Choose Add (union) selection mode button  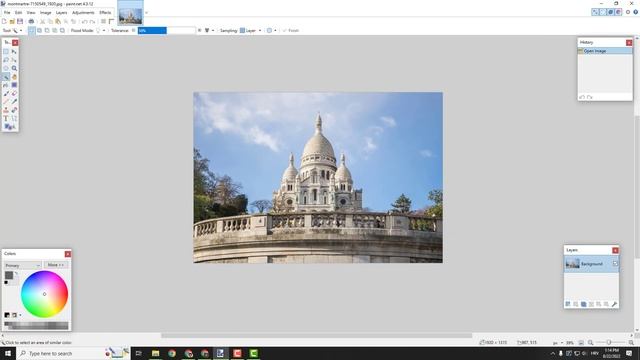point(39,31)
